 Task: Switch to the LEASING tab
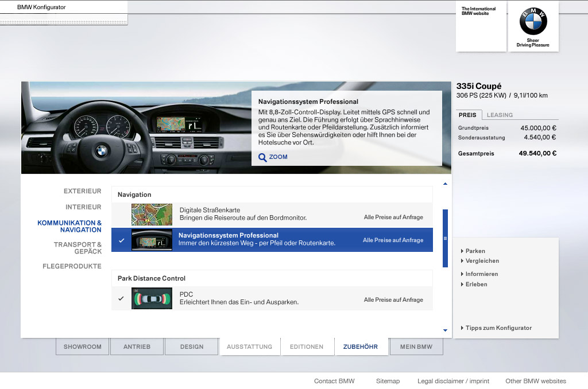click(x=500, y=115)
